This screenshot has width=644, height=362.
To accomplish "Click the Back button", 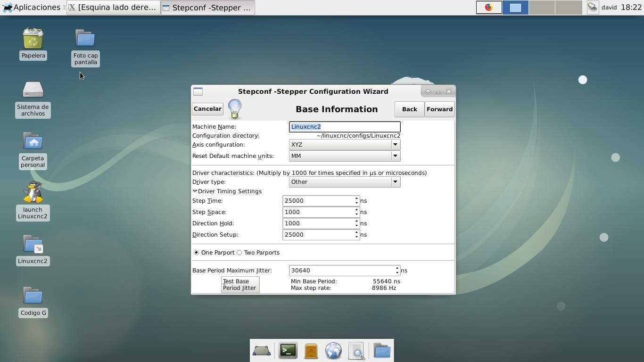I will (x=409, y=109).
